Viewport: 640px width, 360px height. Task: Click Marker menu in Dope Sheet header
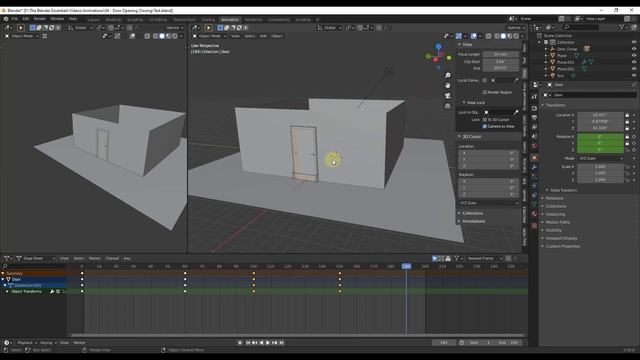[95, 258]
